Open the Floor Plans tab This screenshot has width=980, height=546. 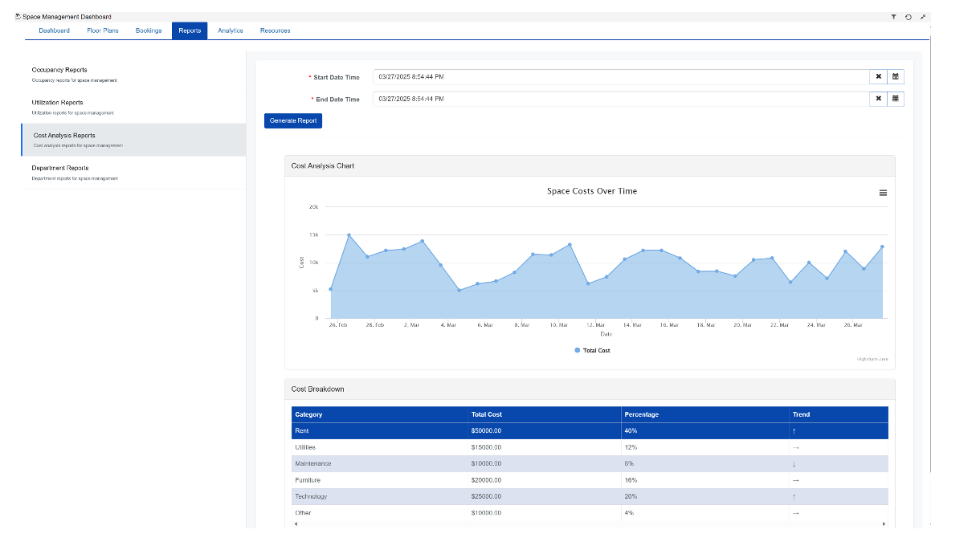[103, 31]
